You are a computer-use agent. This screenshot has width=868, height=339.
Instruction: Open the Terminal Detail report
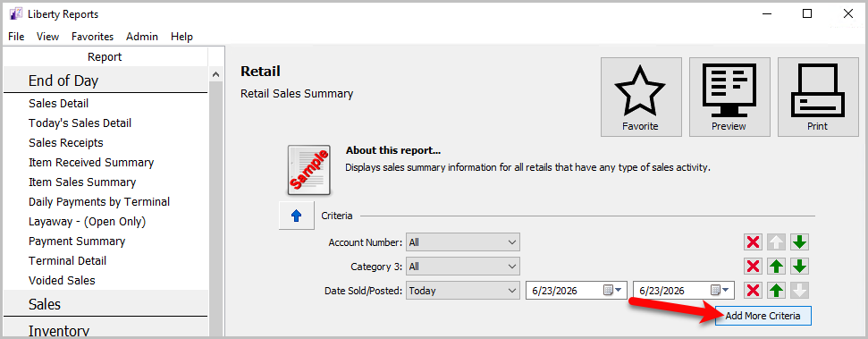pyautogui.click(x=68, y=260)
